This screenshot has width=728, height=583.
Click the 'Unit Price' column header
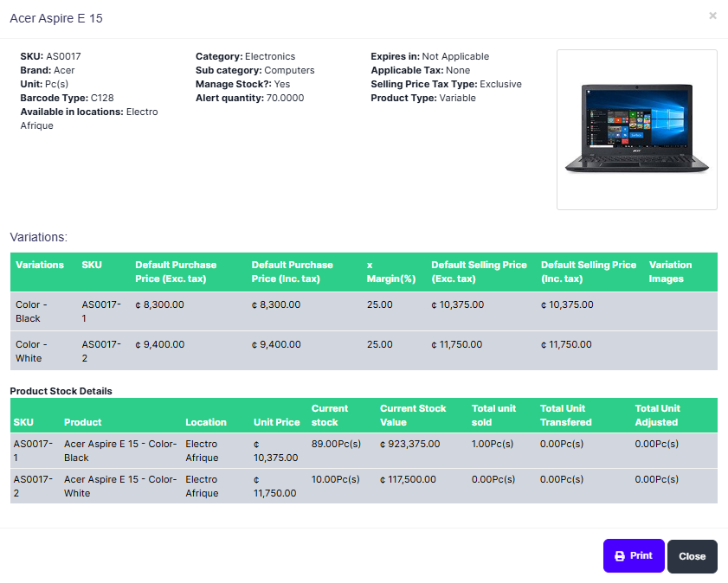point(277,422)
